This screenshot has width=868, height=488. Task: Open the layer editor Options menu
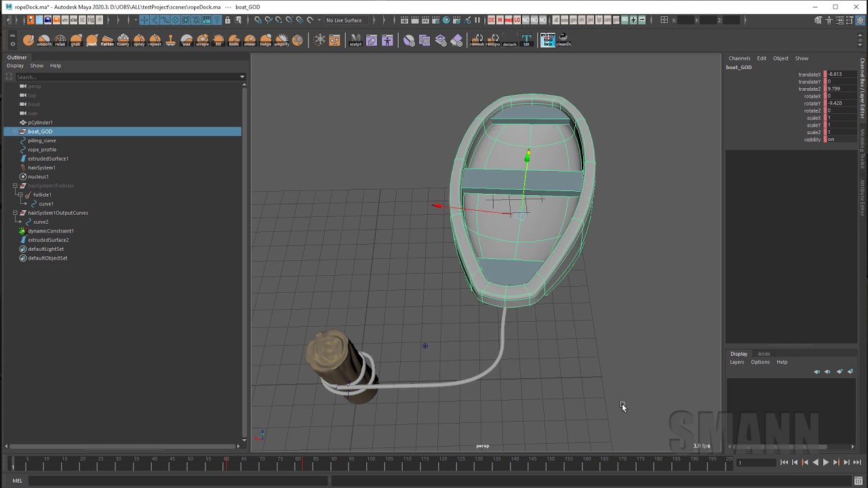coord(760,362)
